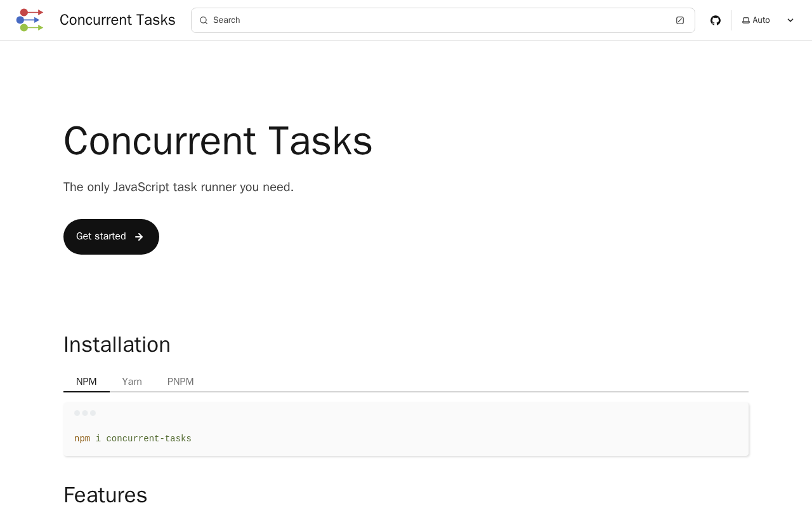Click the slash shortcut icon in search
812x508 pixels.
point(680,20)
